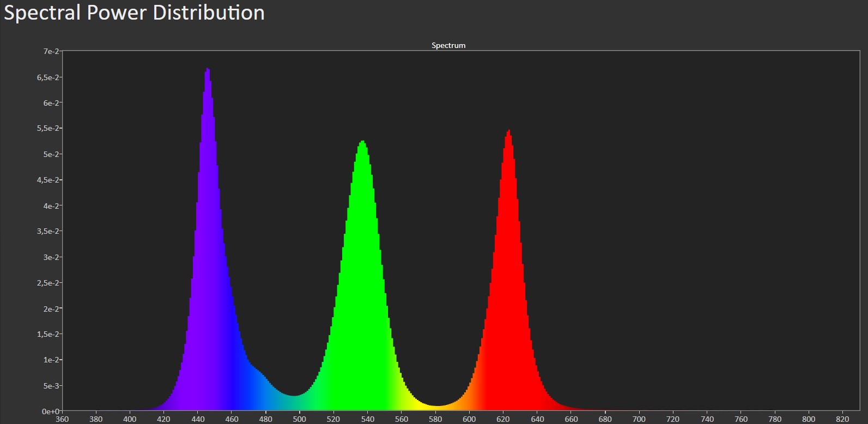868x424 pixels.
Task: Click the 460 wavelength axis label
Action: pyautogui.click(x=232, y=419)
